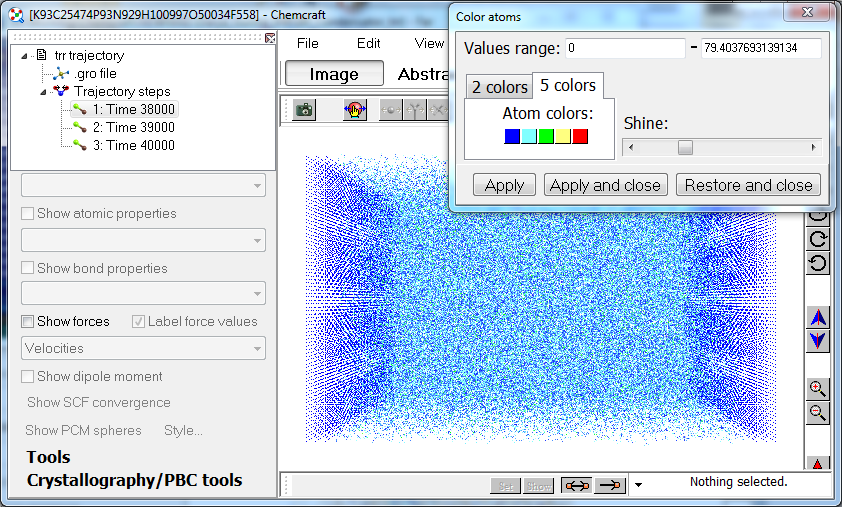The width and height of the screenshot is (842, 507).
Task: Click the zoom out magnifier icon
Action: 818,413
